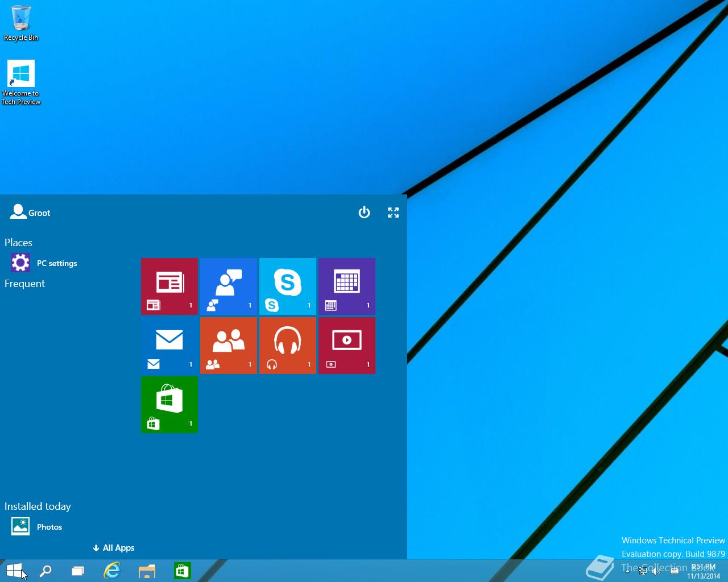Open File Explorer from taskbar
Viewport: 728px width, 582px height.
[147, 571]
